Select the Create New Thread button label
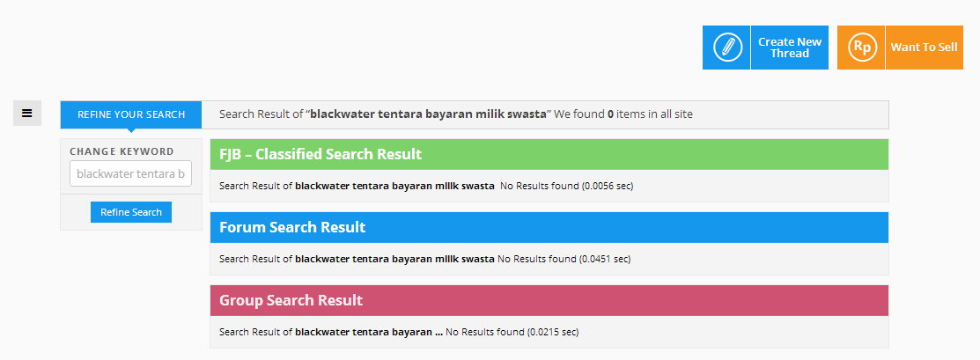Image resolution: width=980 pixels, height=360 pixels. [790, 48]
